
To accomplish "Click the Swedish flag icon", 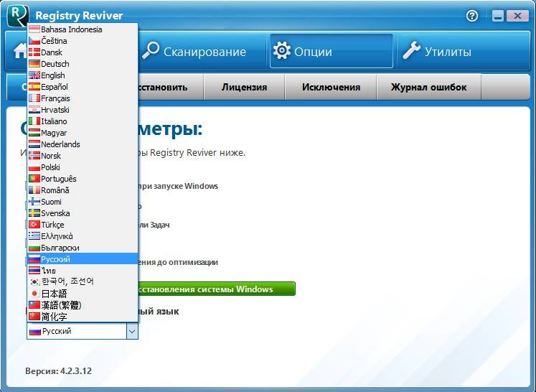I will tap(34, 213).
